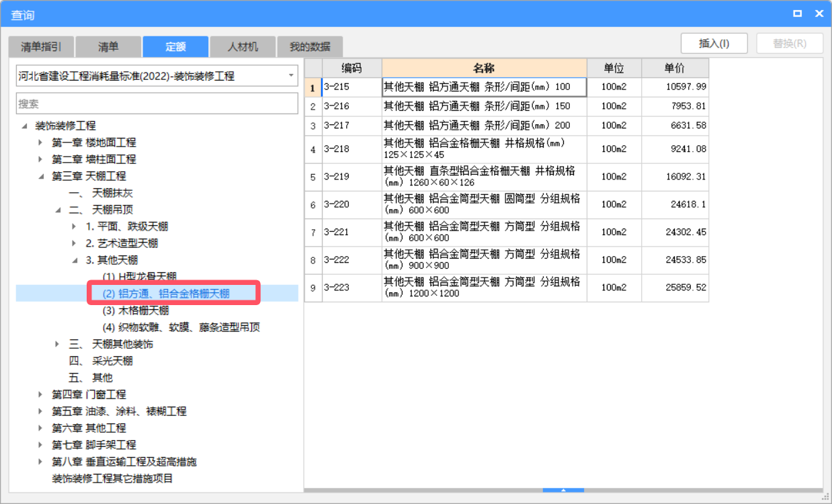Click the 编码 column header
The image size is (832, 504).
(x=351, y=68)
